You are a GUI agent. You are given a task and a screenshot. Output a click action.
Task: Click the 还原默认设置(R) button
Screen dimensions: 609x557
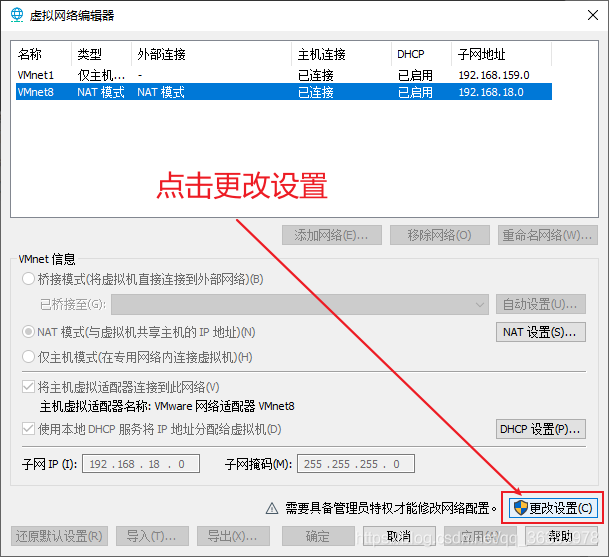(x=59, y=536)
